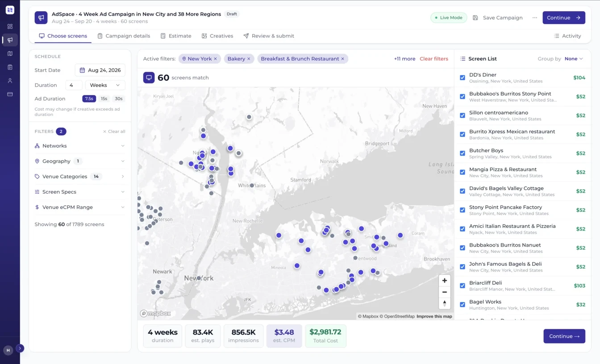Reset map bearing with compass button
The height and width of the screenshot is (364, 600).
[444, 303]
